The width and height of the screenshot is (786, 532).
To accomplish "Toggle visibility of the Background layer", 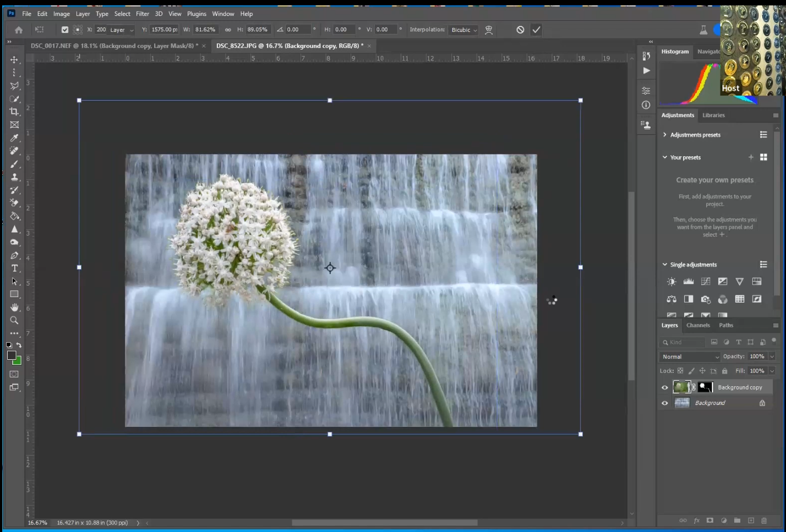I will click(x=664, y=403).
